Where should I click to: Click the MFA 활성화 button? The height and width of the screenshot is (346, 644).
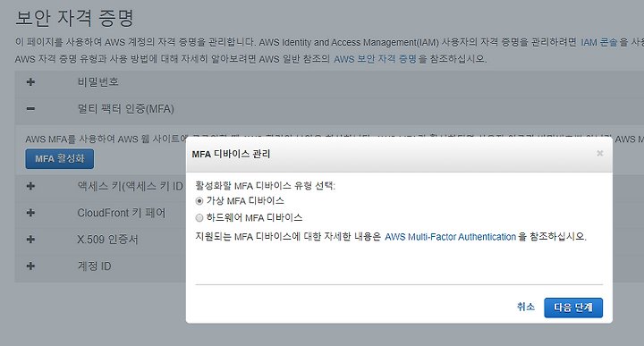point(60,159)
